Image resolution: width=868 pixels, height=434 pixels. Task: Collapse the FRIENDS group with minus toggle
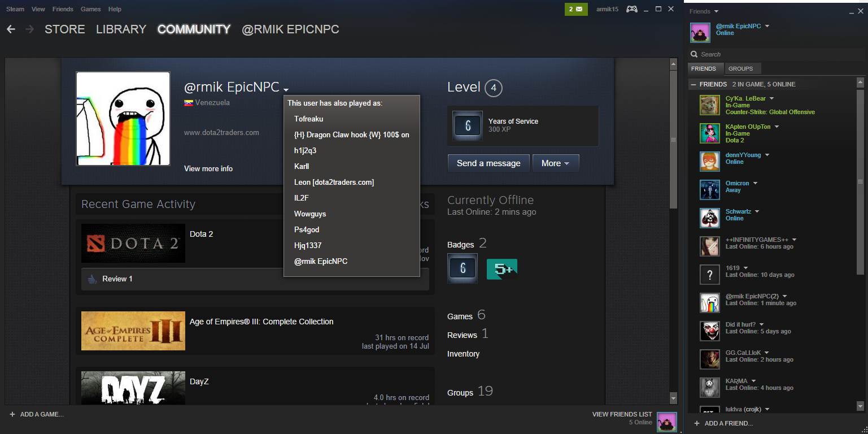[693, 84]
